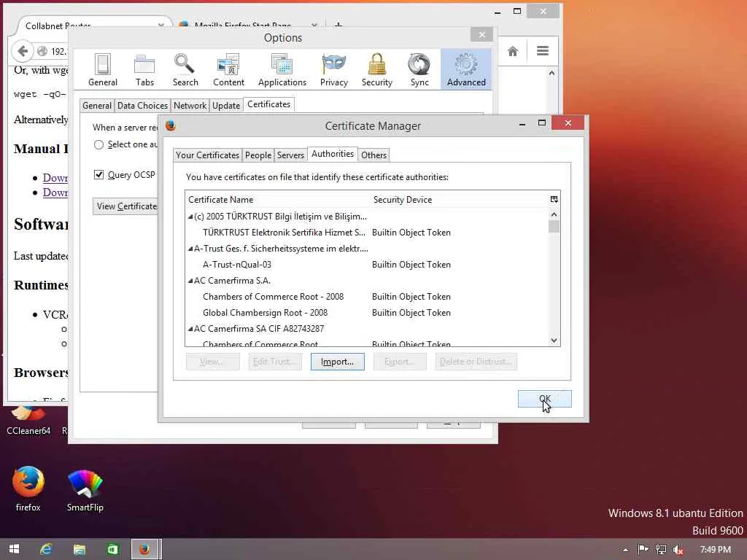Collapse the AC Camerfirma SA CIF A82743287 group

coord(190,329)
